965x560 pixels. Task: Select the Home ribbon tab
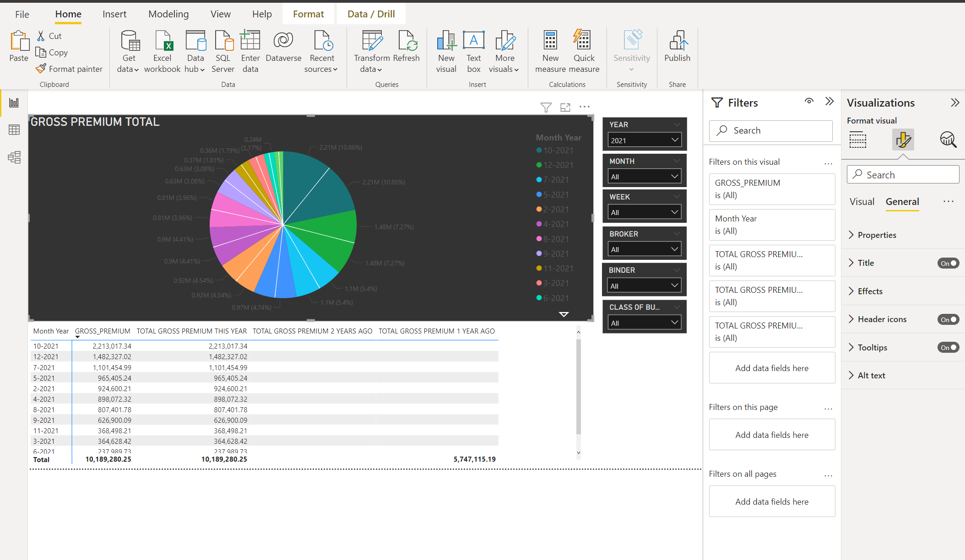(x=67, y=13)
